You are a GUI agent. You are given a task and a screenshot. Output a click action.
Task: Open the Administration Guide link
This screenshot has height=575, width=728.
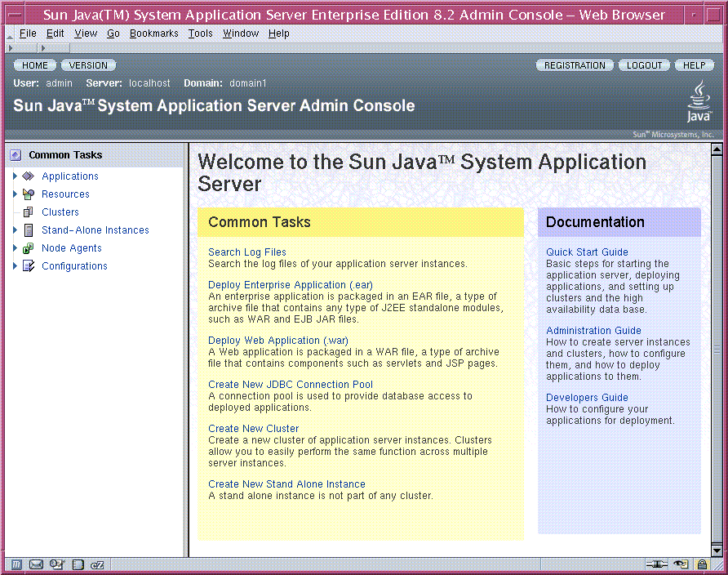pos(593,331)
